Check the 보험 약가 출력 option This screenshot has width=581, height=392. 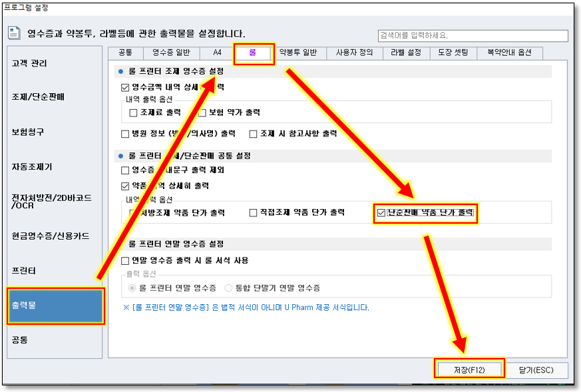[x=203, y=113]
